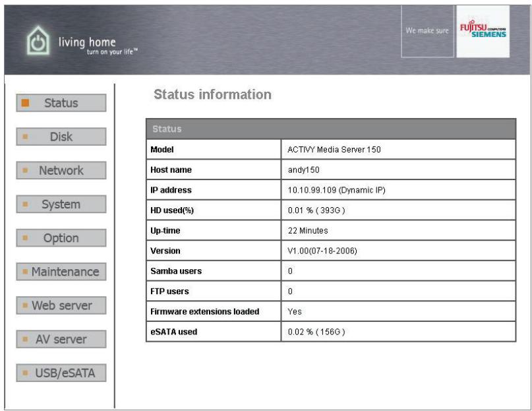Click the FTP users count value

290,291
